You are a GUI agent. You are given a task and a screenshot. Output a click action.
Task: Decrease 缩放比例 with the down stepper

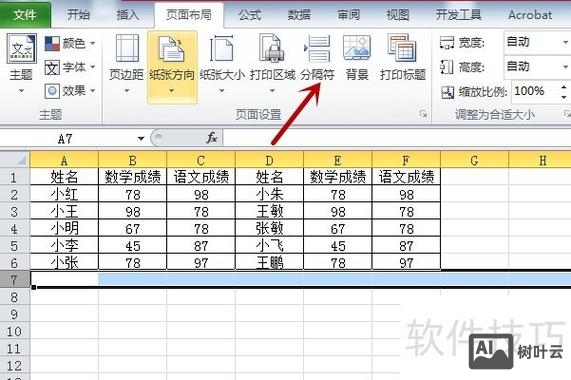coord(564,97)
